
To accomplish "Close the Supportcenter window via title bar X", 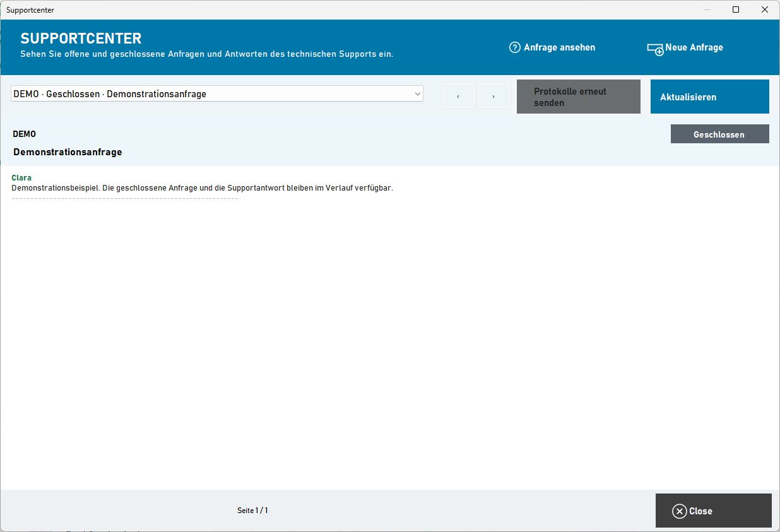I will pos(765,9).
